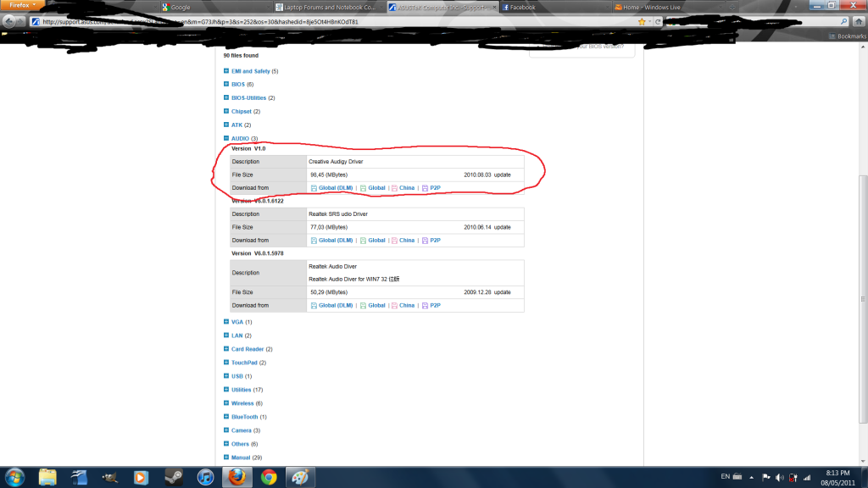Open the Windows Start menu
This screenshot has height=488, width=868.
[15, 477]
